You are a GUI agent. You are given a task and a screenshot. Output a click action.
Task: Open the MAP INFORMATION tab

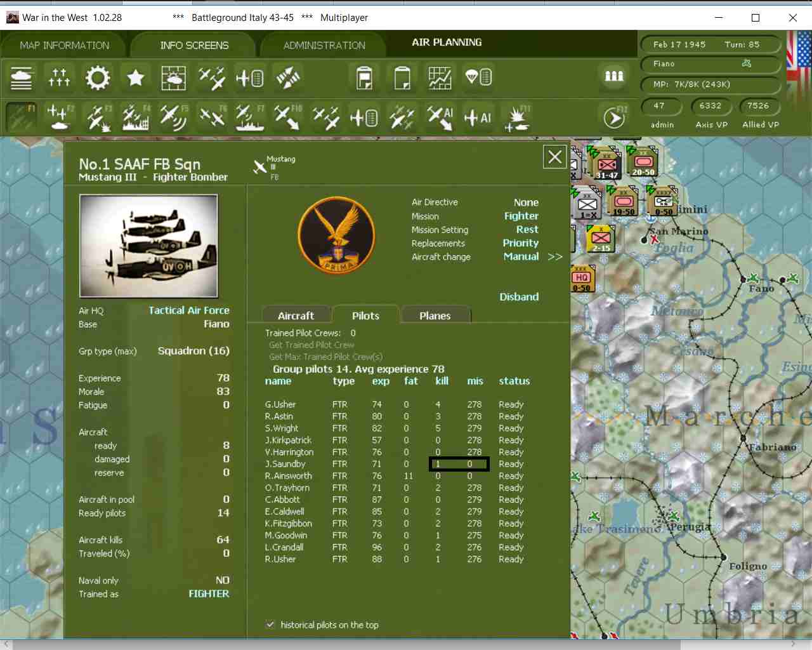click(x=65, y=46)
